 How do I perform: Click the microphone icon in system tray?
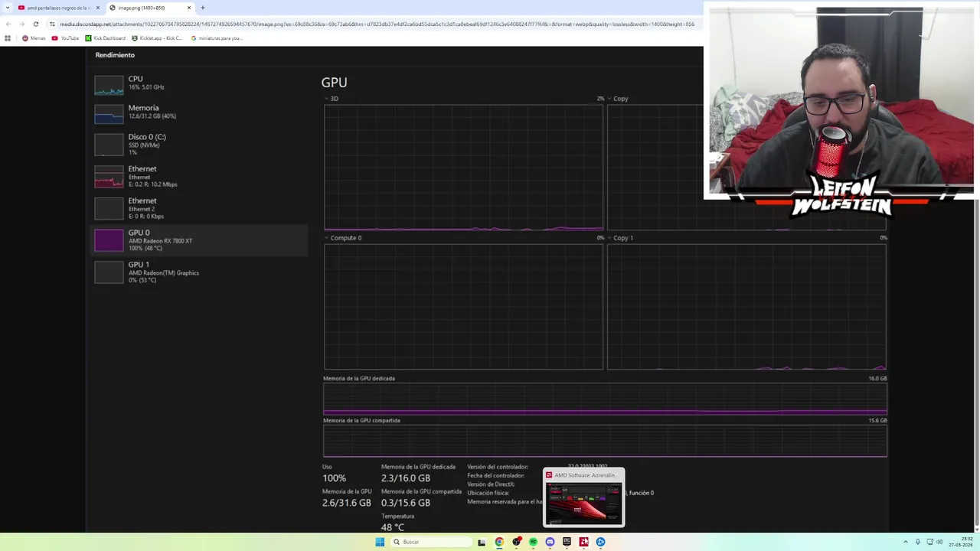pyautogui.click(x=918, y=542)
